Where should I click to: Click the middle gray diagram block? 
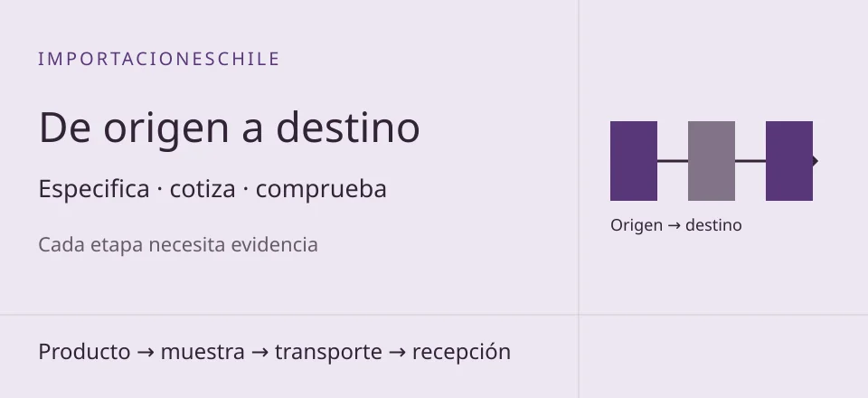[712, 161]
